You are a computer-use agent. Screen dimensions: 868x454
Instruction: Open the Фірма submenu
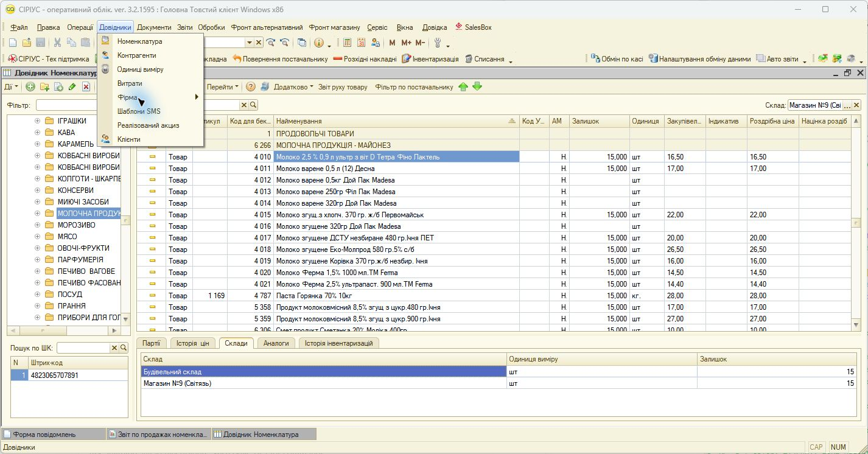click(x=150, y=97)
